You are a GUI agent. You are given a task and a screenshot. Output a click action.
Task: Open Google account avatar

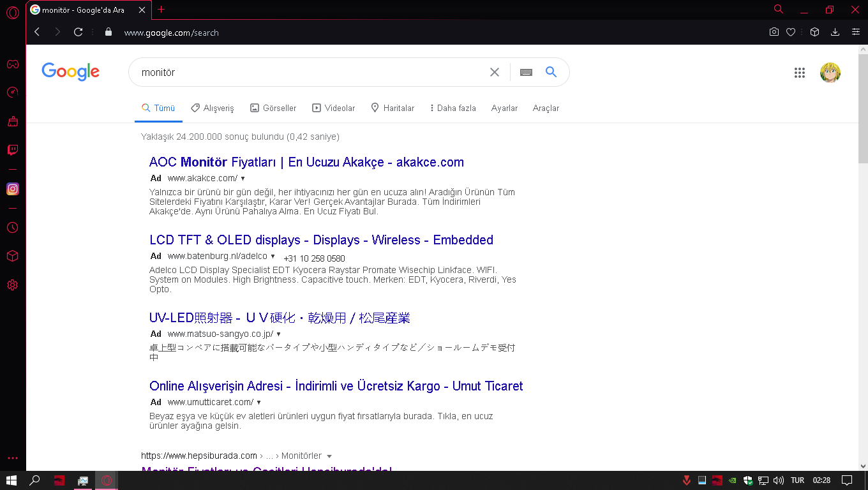pyautogui.click(x=830, y=73)
